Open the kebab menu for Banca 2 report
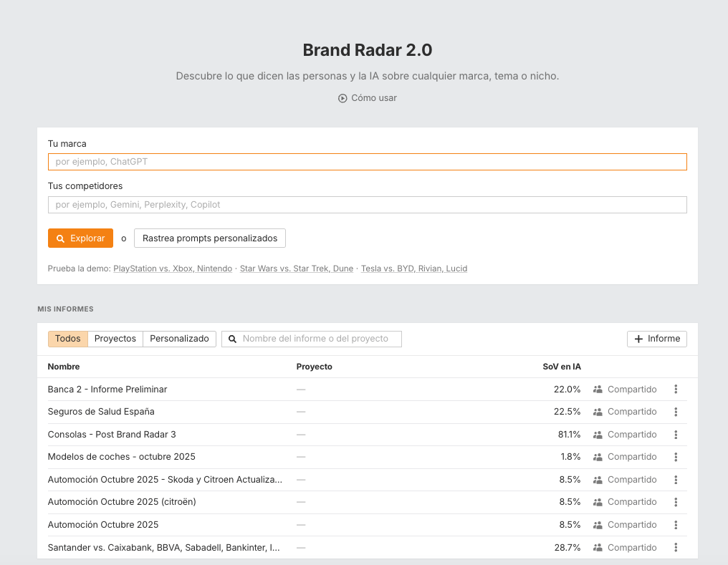 [675, 389]
